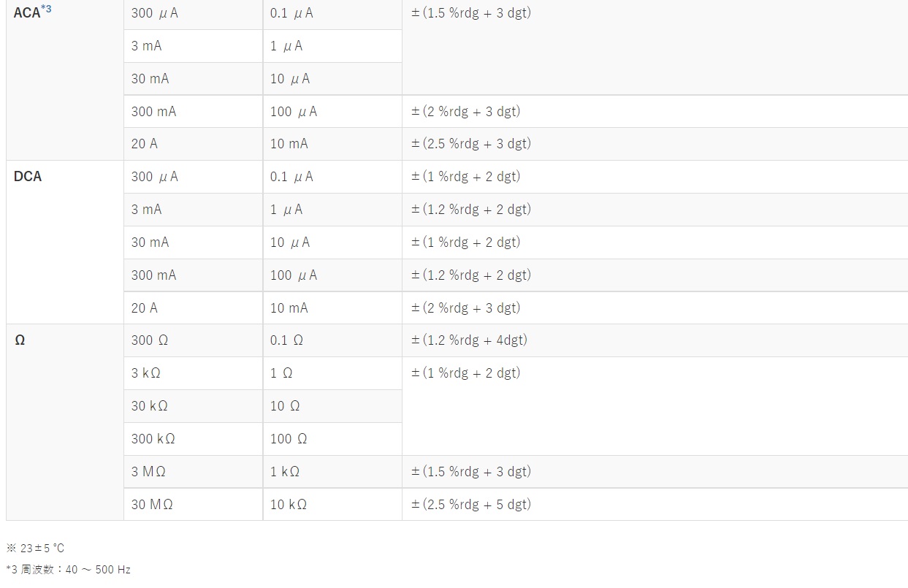Image resolution: width=908 pixels, height=588 pixels.
Task: Select the ±(2 %rdg + 3 dgt) cell in ACA section
Action: [x=655, y=111]
